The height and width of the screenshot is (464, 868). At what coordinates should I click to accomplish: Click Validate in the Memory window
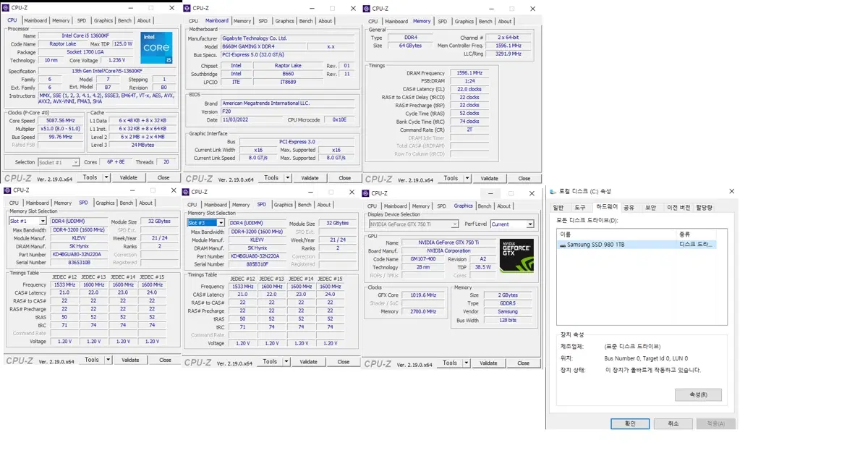click(490, 178)
